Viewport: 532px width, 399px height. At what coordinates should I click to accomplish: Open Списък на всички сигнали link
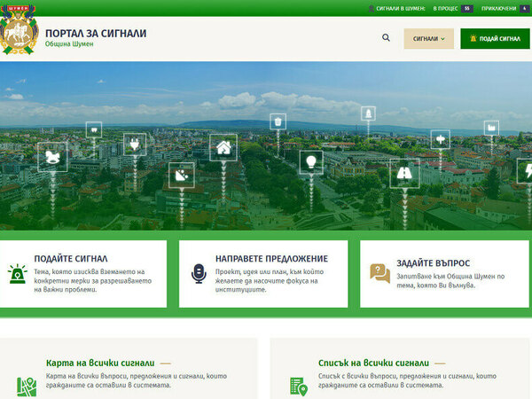[373, 363]
